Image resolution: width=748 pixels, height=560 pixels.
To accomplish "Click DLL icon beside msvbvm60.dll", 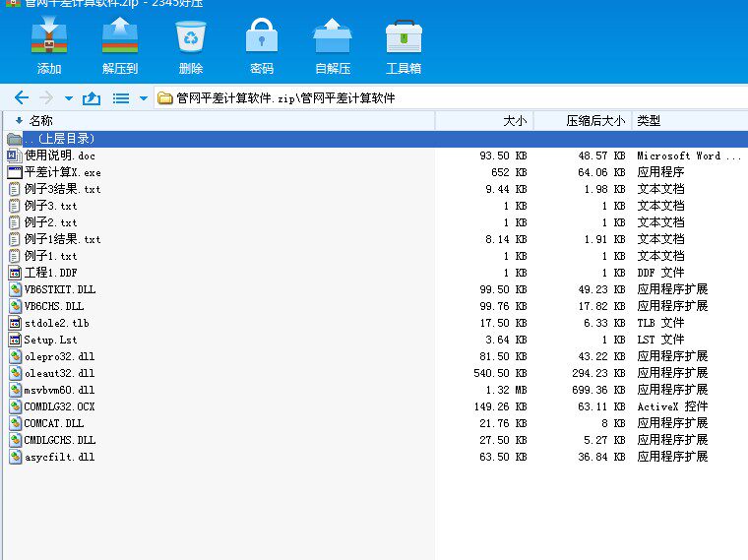I will [16, 390].
